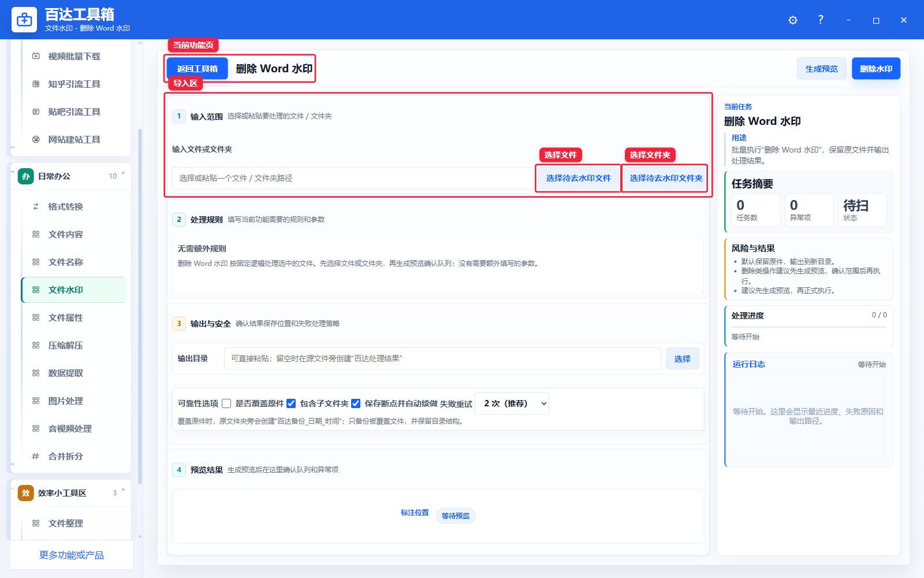Viewport: 924px width, 578px height.
Task: Click the 百达工具箱 app logo icon
Action: pos(24,20)
